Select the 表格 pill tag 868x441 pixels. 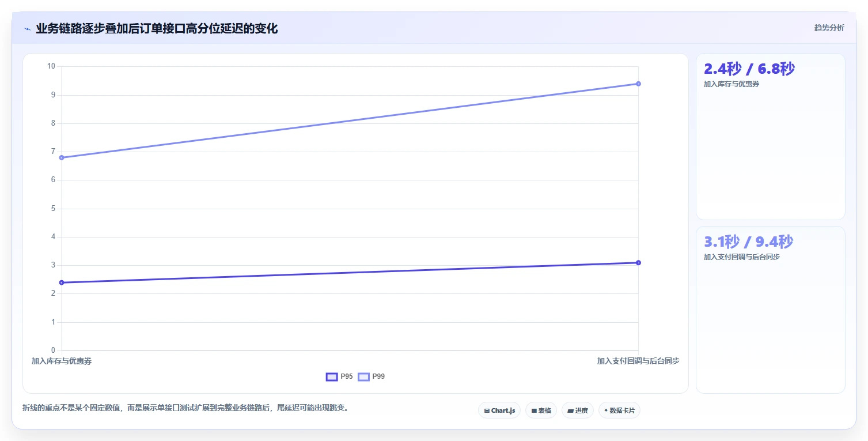tap(541, 410)
